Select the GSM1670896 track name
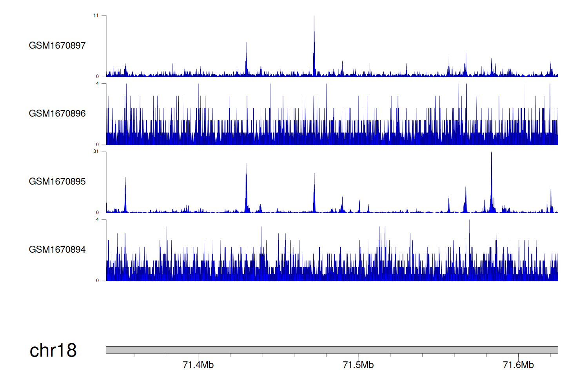 (x=57, y=114)
